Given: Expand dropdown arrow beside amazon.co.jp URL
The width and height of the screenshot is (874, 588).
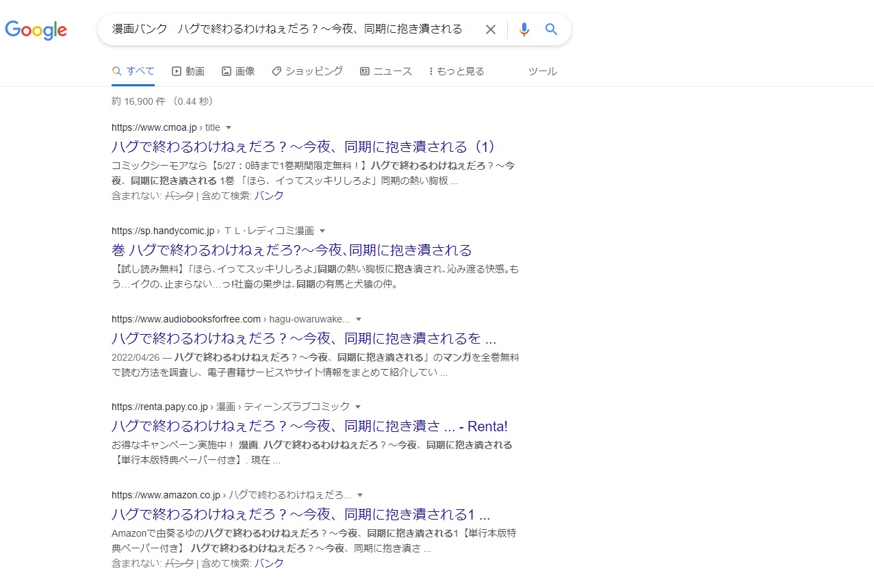Looking at the screenshot, I should click(360, 496).
